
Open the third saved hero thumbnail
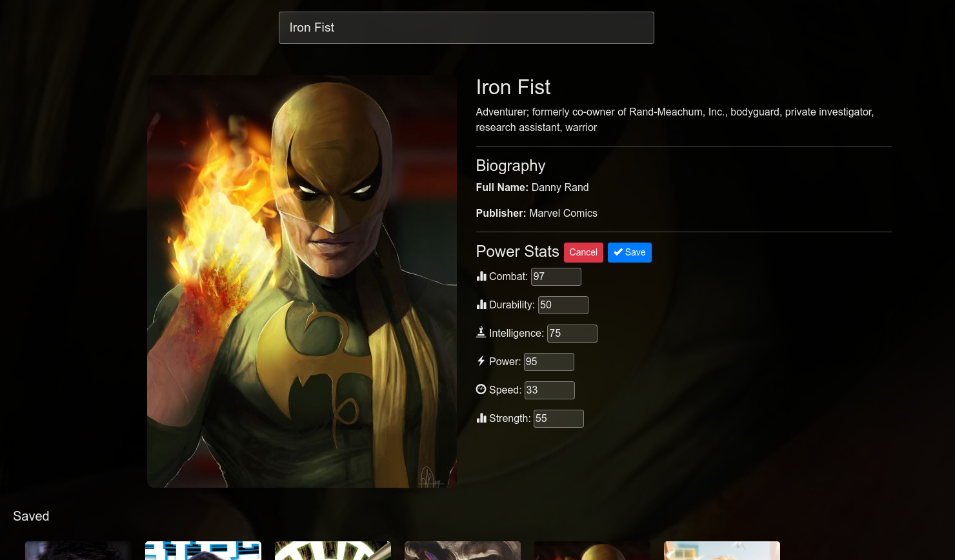(333, 550)
